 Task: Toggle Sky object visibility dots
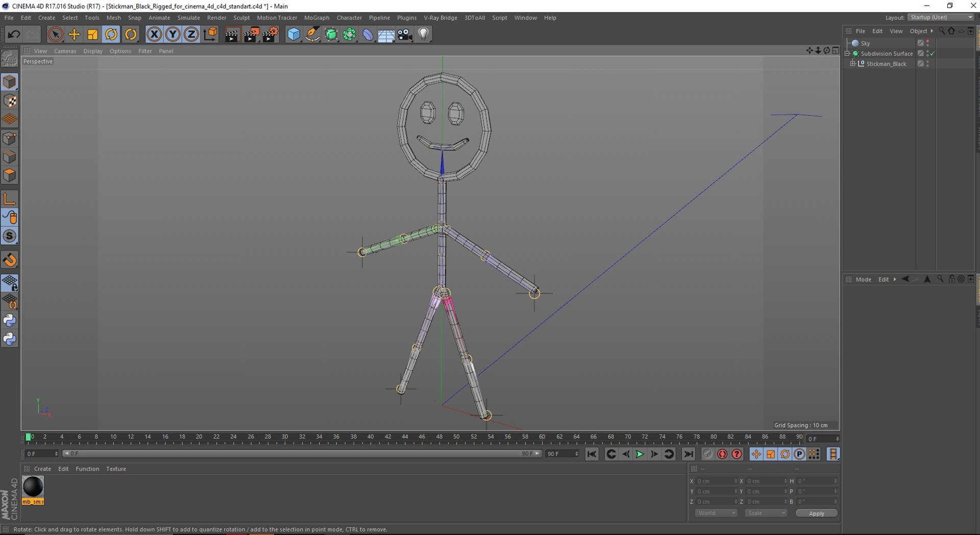pyautogui.click(x=927, y=43)
